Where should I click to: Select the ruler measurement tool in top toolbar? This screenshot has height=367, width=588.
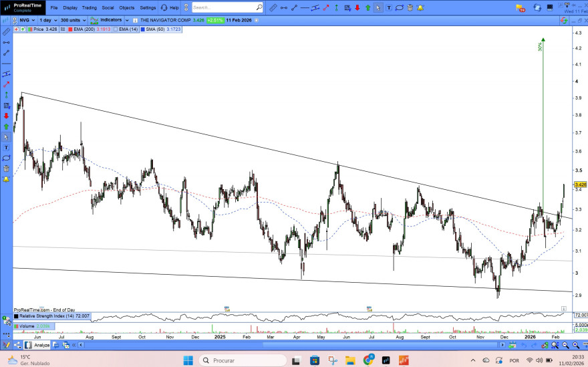click(x=273, y=8)
